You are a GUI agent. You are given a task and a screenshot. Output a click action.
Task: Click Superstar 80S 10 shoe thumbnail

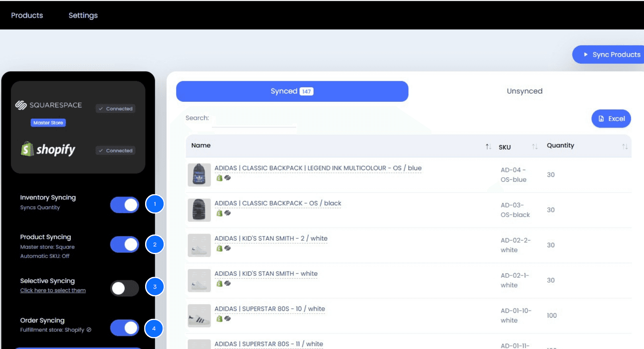199,315
